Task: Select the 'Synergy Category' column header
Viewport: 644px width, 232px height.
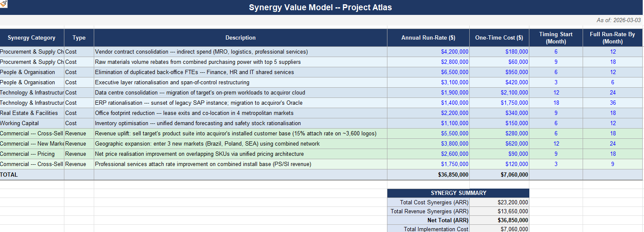Action: [32, 38]
